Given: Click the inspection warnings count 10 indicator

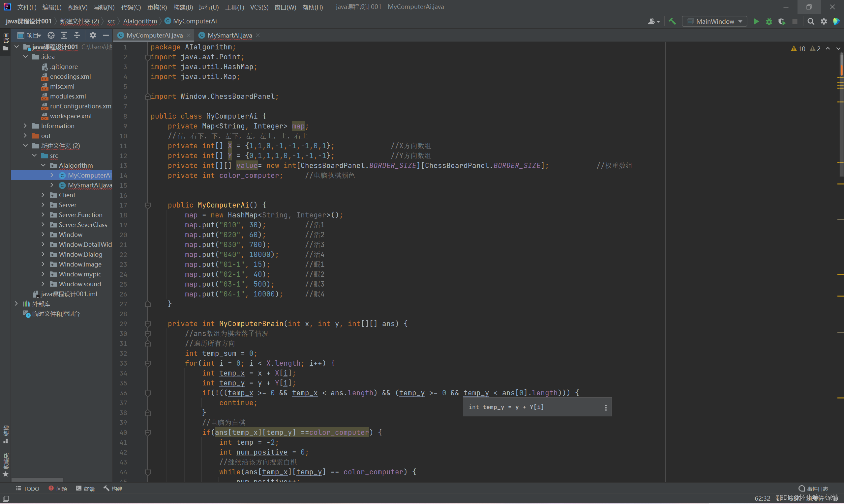Looking at the screenshot, I should [798, 48].
